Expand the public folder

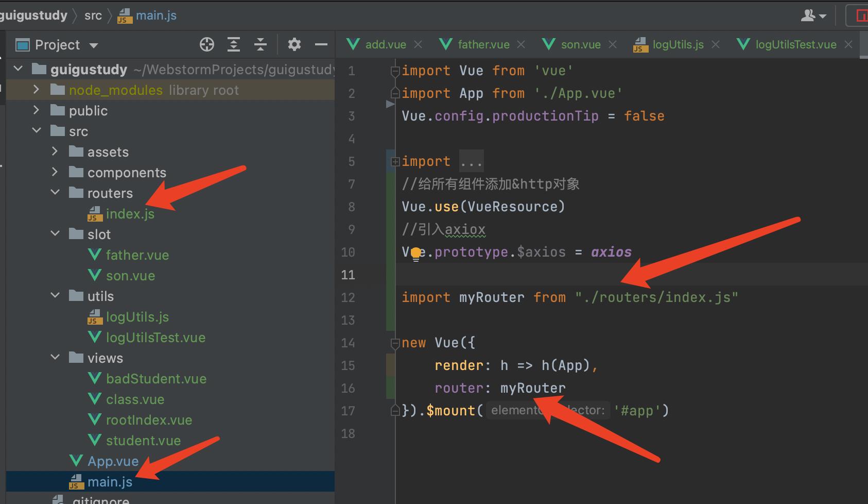coord(36,110)
